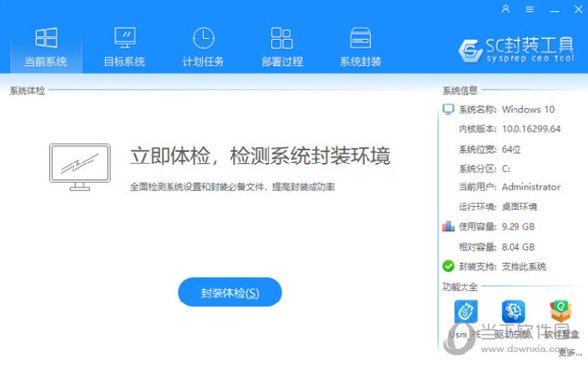Select the 桌面环境 runtime environment value
The height and width of the screenshot is (372, 588).
(x=519, y=207)
